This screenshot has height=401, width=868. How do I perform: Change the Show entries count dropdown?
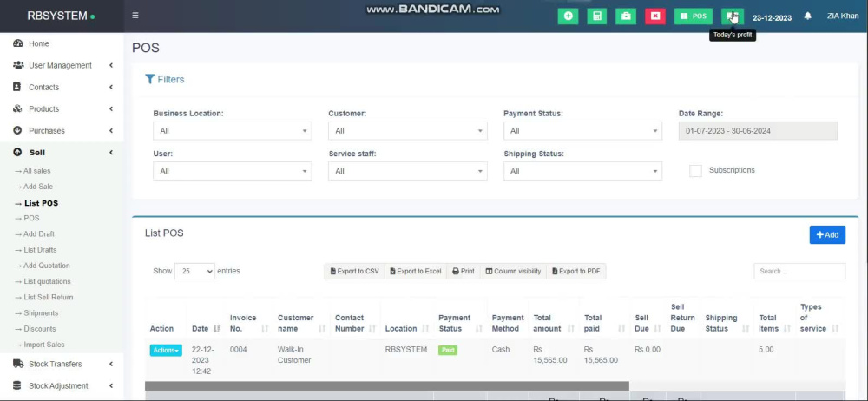pos(194,272)
